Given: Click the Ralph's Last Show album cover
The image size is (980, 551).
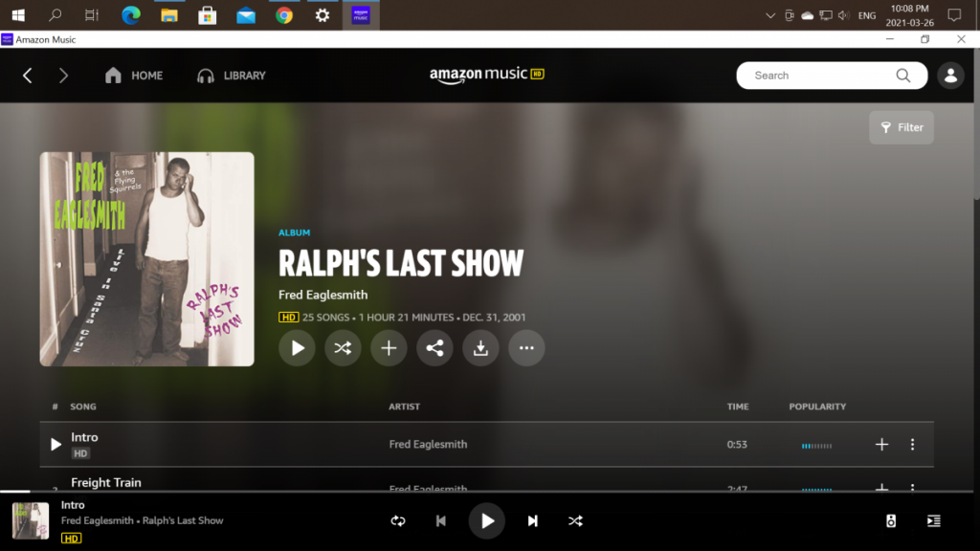Looking at the screenshot, I should [x=146, y=259].
